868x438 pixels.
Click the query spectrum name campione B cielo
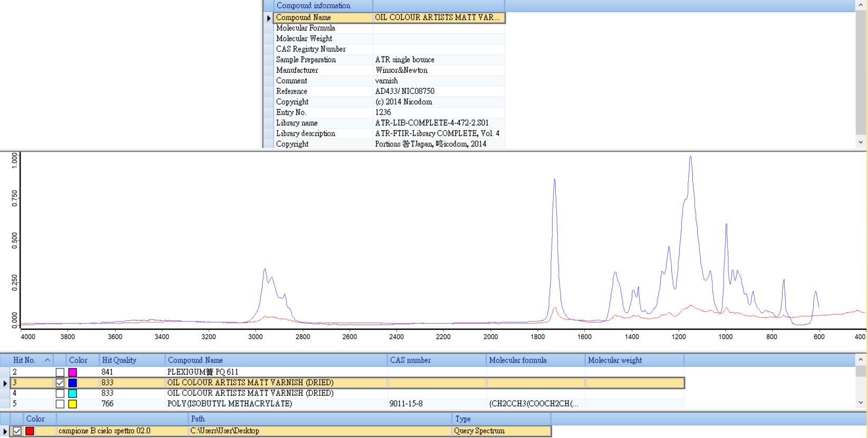(x=104, y=431)
